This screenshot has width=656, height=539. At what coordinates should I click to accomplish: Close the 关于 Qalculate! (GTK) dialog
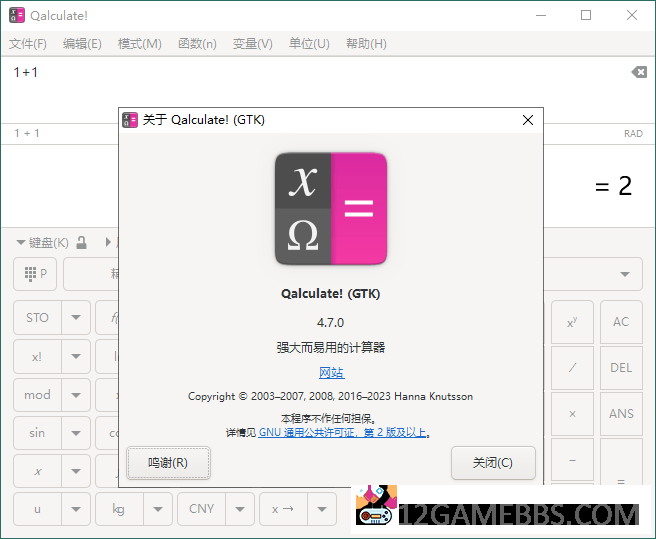[x=528, y=120]
